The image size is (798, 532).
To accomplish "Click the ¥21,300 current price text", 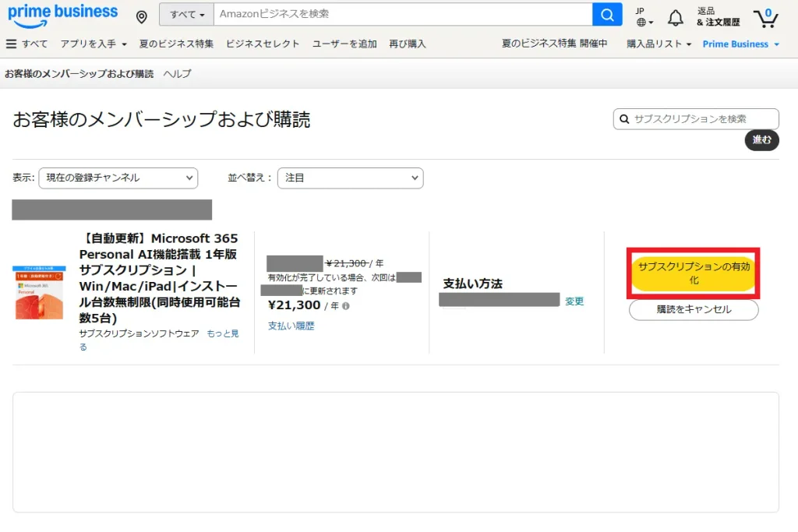I will tap(294, 305).
